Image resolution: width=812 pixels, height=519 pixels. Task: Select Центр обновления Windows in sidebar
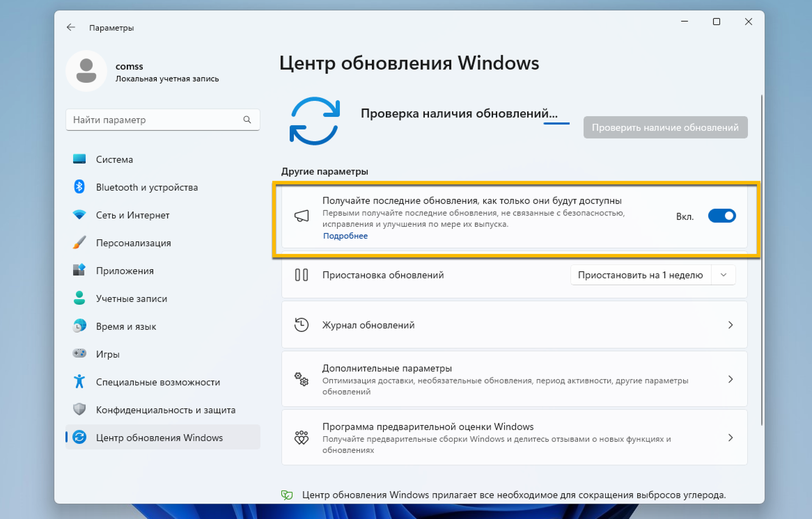coord(163,437)
